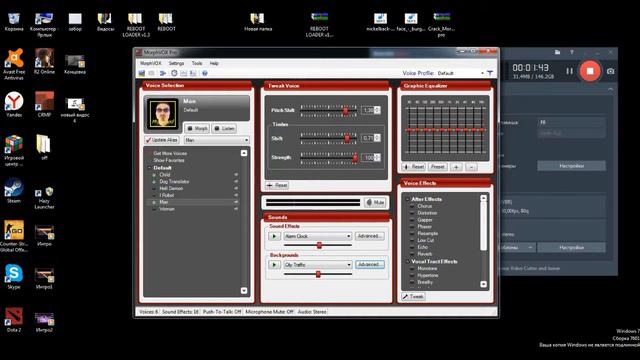This screenshot has width=640, height=360.
Task: Select the nickelback desktop audio file
Action: [380, 22]
